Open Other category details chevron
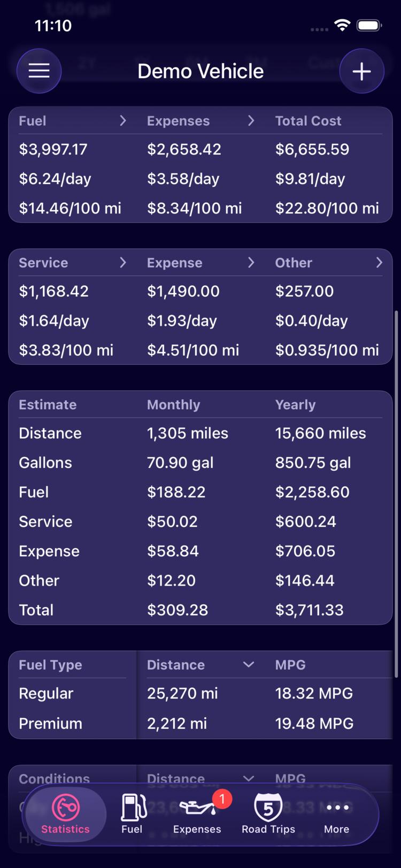401x868 pixels. (x=379, y=263)
